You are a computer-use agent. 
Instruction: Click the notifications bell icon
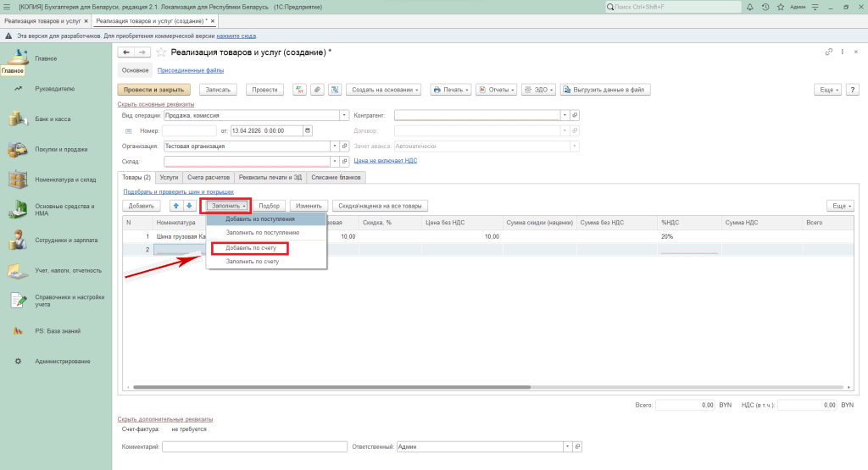(x=750, y=7)
